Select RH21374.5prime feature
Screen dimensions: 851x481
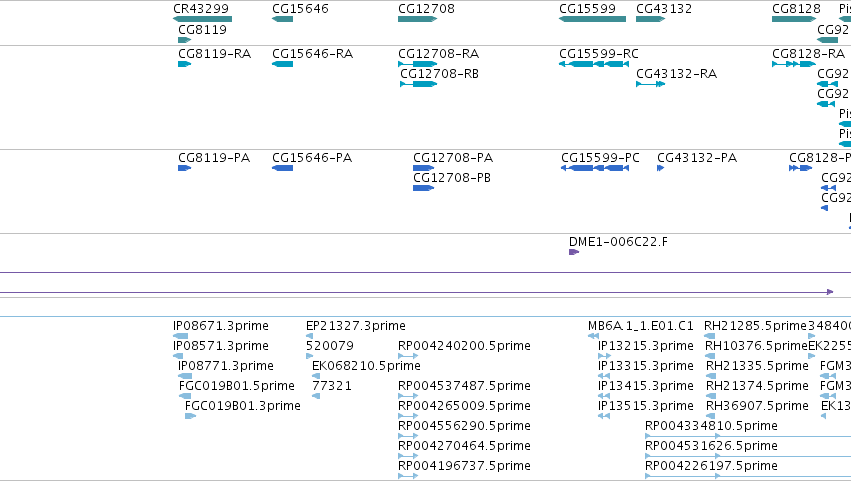click(710, 396)
